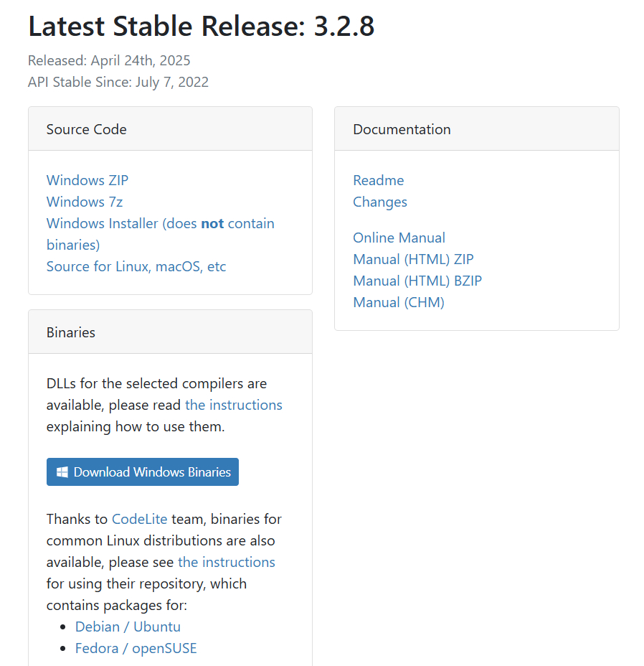
Task: View the Changes document
Action: (x=379, y=202)
